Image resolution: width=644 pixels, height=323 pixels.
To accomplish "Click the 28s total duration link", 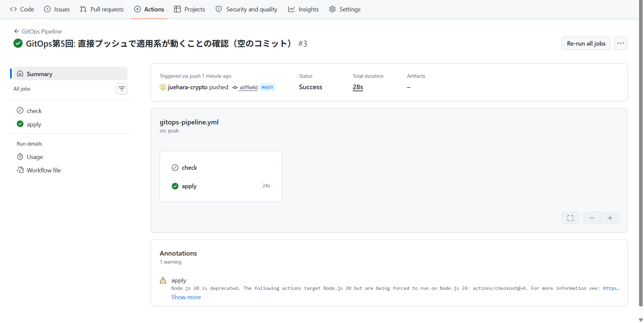I will point(358,87).
